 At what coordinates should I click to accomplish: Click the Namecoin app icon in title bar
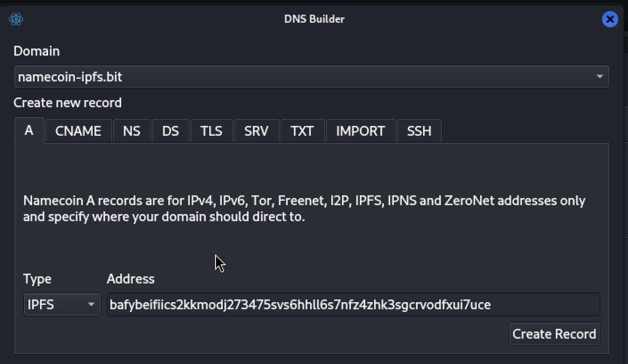16,19
